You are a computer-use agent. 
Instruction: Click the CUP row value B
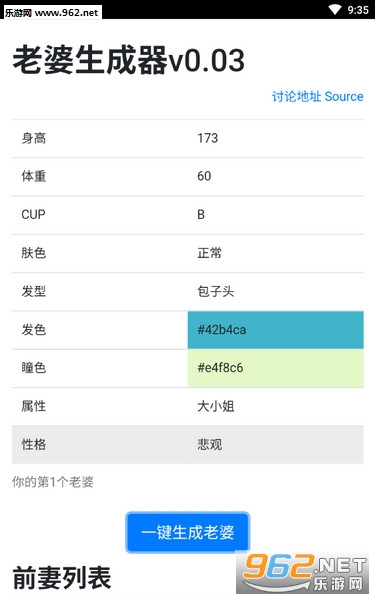pyautogui.click(x=201, y=214)
